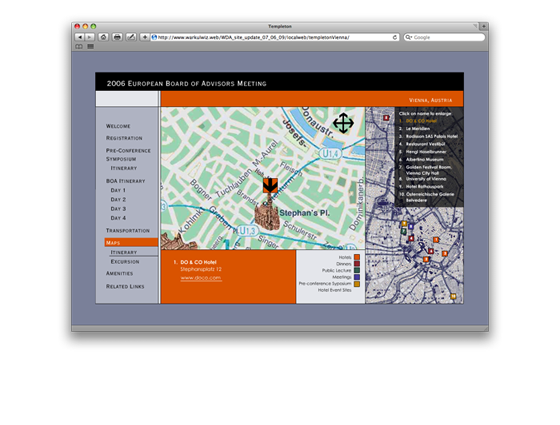The height and width of the screenshot is (425, 560).
Task: Click the U1,3 metro badge on map
Action: [247, 230]
